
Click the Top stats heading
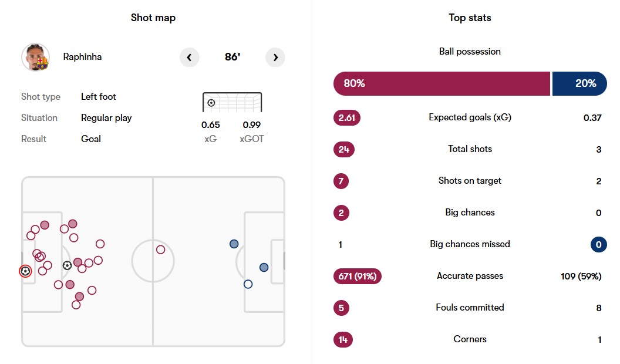point(470,18)
